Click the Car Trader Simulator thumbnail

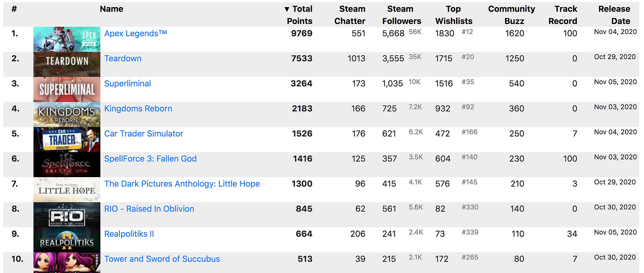[67, 140]
